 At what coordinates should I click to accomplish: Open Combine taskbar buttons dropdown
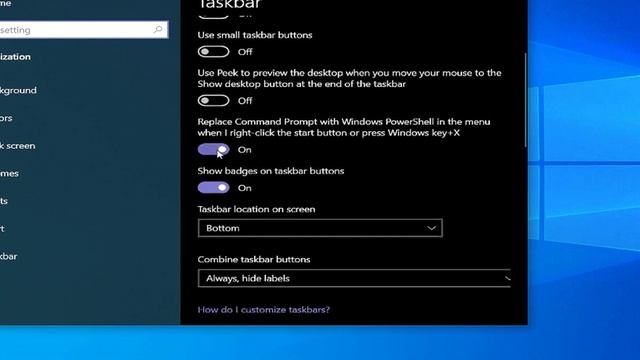(354, 278)
